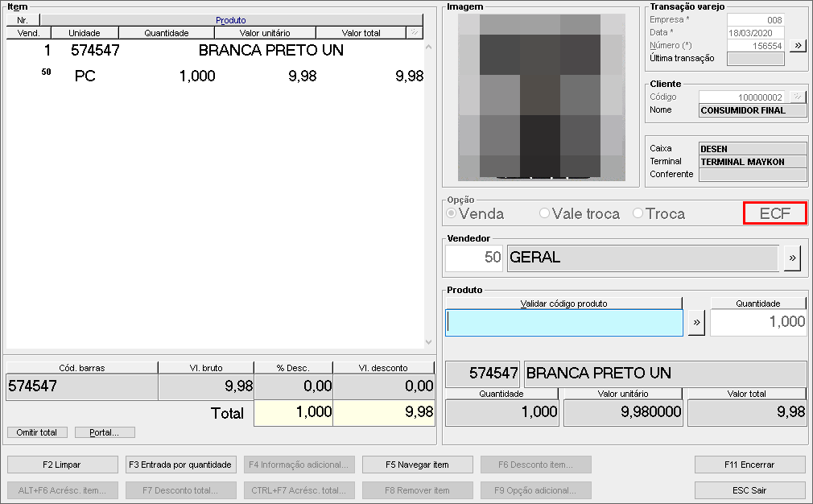Screen dimensions: 813x504
Task: Click the Caixa field DESEN
Action: coord(753,149)
